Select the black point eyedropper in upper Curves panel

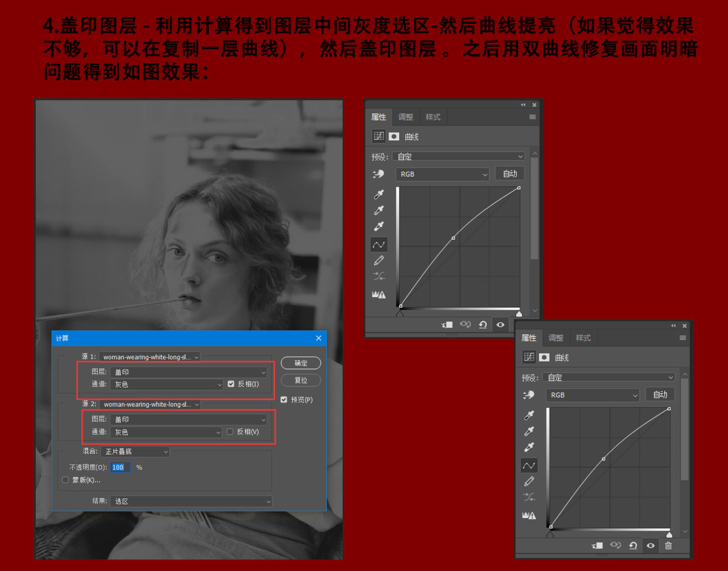click(379, 195)
